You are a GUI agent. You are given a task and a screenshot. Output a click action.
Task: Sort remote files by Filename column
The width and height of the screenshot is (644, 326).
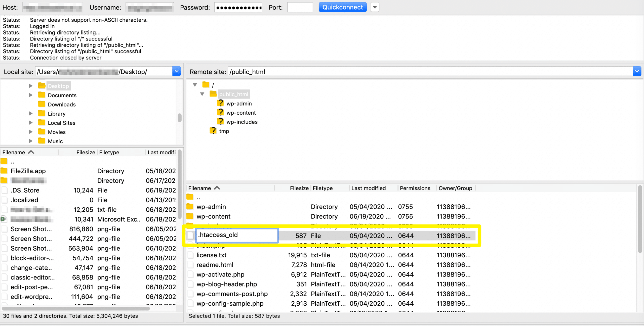tap(230, 188)
